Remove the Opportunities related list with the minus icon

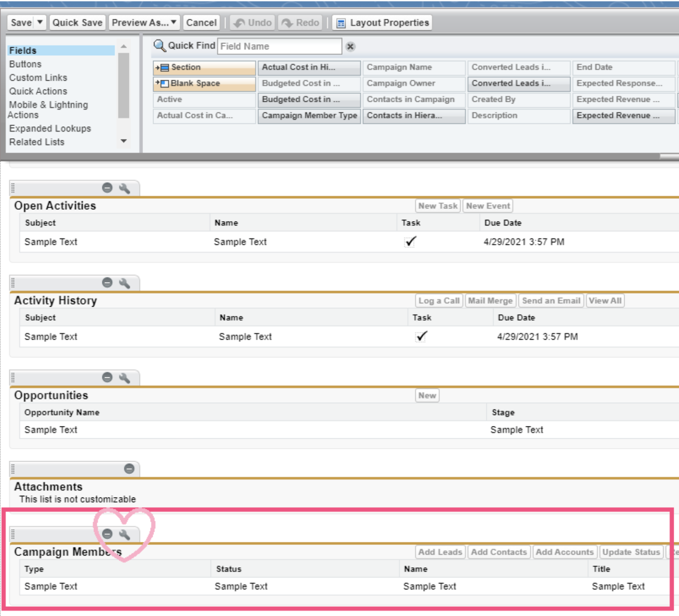pos(107,377)
